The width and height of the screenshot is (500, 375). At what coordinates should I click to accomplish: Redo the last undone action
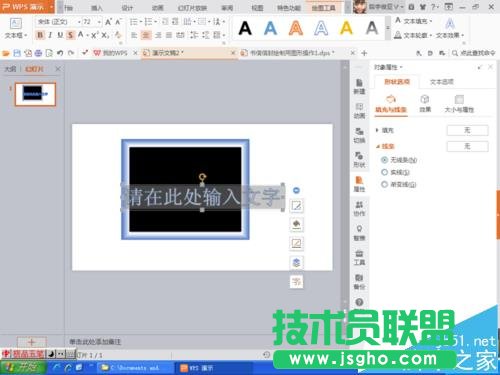pyautogui.click(x=71, y=53)
